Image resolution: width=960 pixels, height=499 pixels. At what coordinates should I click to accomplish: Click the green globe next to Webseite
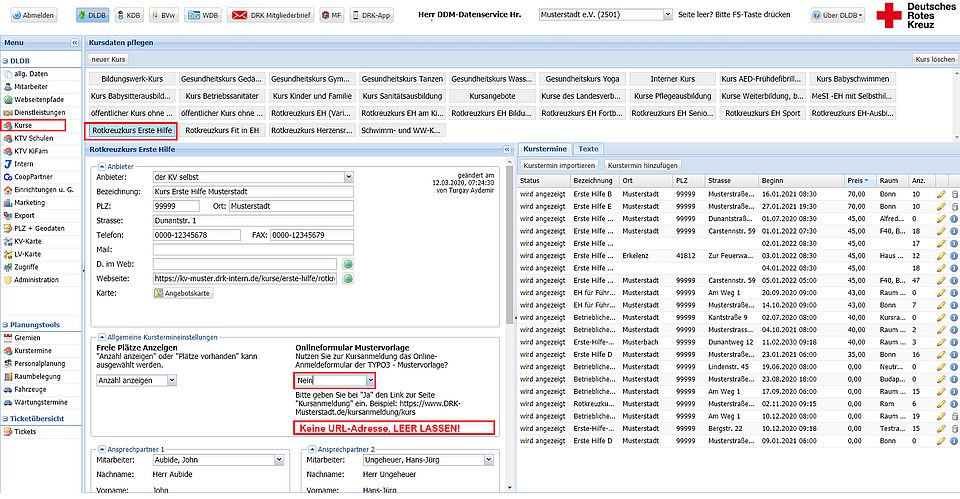tap(348, 278)
